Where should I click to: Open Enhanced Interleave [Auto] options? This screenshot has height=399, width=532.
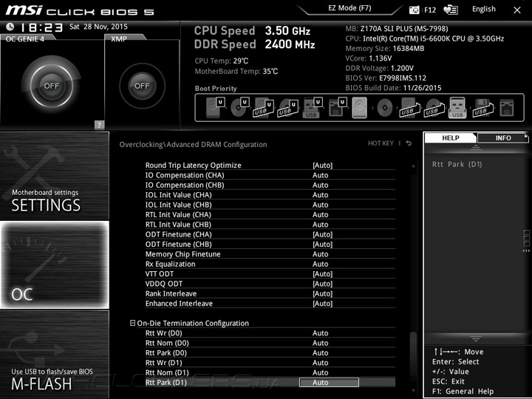[322, 304]
